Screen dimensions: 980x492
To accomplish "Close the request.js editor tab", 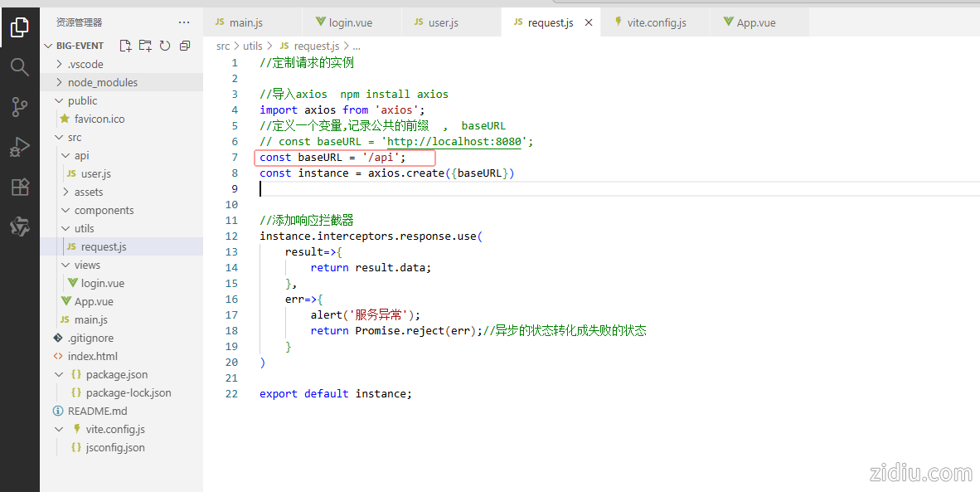I will [589, 22].
